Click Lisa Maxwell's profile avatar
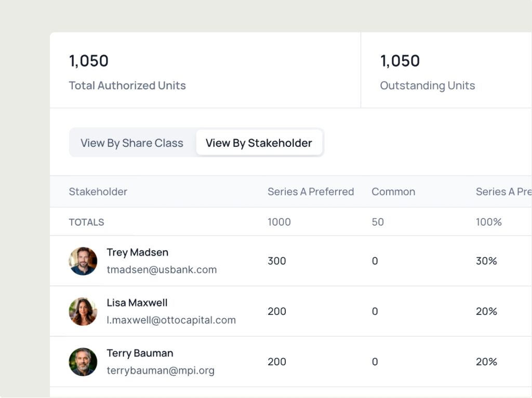 click(83, 311)
